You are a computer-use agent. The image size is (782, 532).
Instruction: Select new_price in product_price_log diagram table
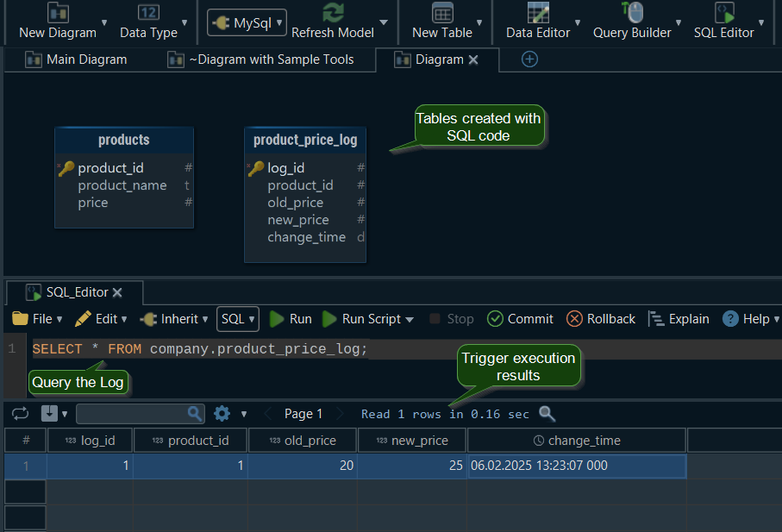(298, 220)
